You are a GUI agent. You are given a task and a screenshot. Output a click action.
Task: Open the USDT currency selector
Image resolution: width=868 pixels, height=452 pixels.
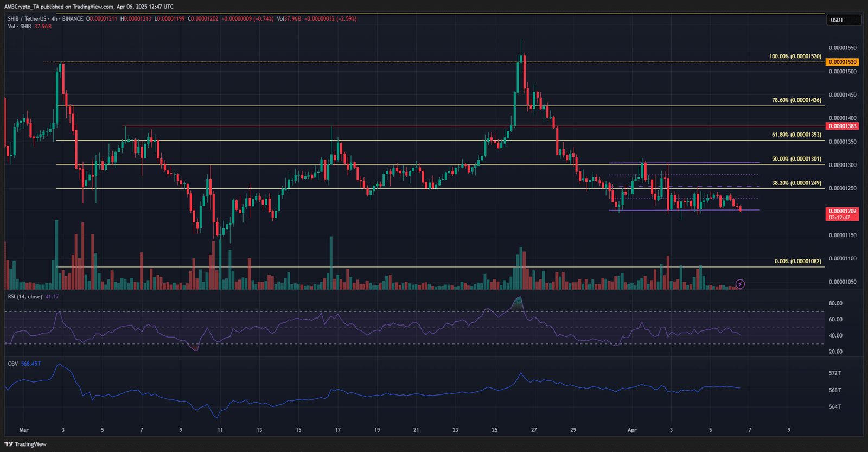pyautogui.click(x=843, y=20)
